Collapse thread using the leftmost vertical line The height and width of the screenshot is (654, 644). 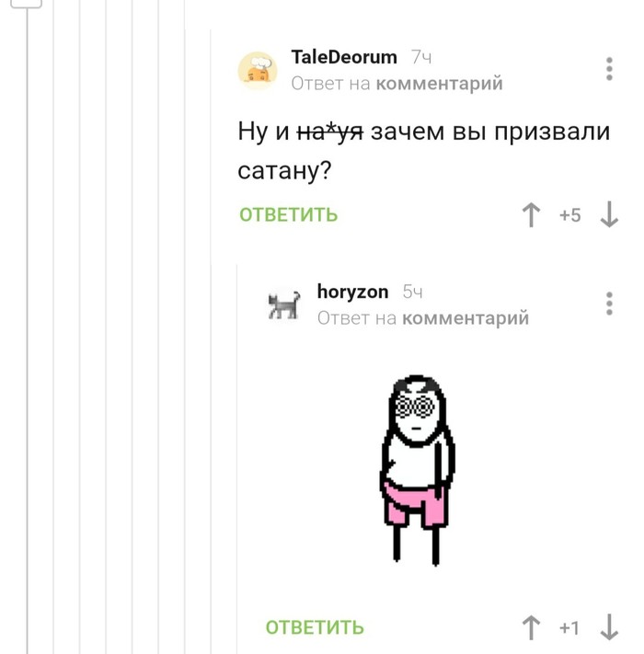coord(28,329)
